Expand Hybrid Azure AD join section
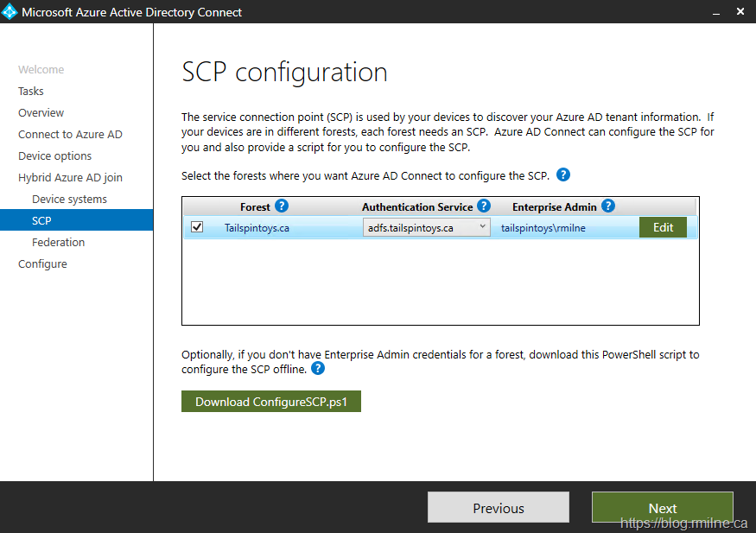 [70, 178]
